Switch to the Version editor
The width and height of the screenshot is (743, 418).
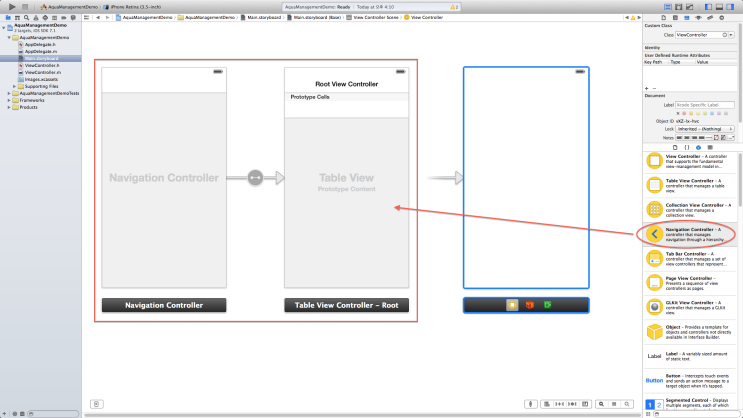coord(690,7)
